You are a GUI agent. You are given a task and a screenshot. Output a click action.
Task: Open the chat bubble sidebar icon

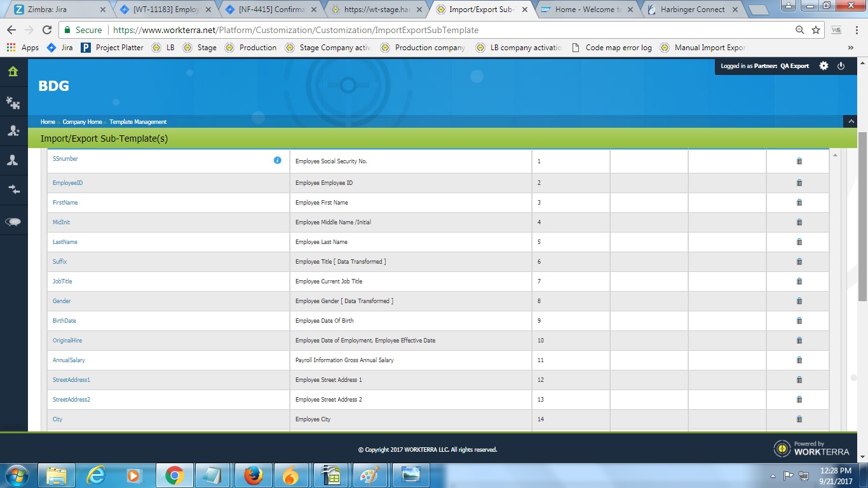[13, 222]
